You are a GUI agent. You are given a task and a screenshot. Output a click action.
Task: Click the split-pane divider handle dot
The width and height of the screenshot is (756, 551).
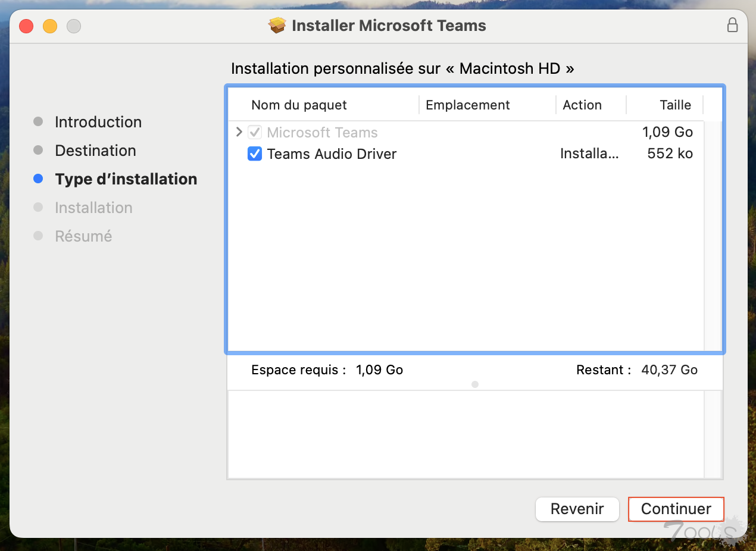[475, 384]
